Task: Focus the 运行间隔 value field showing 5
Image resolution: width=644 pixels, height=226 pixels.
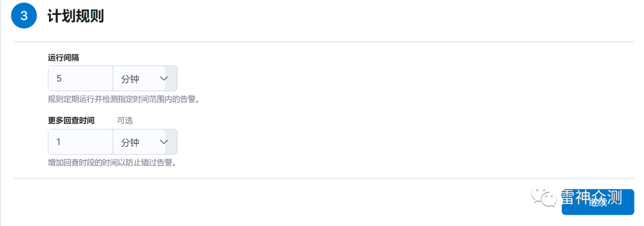Action: (x=80, y=79)
